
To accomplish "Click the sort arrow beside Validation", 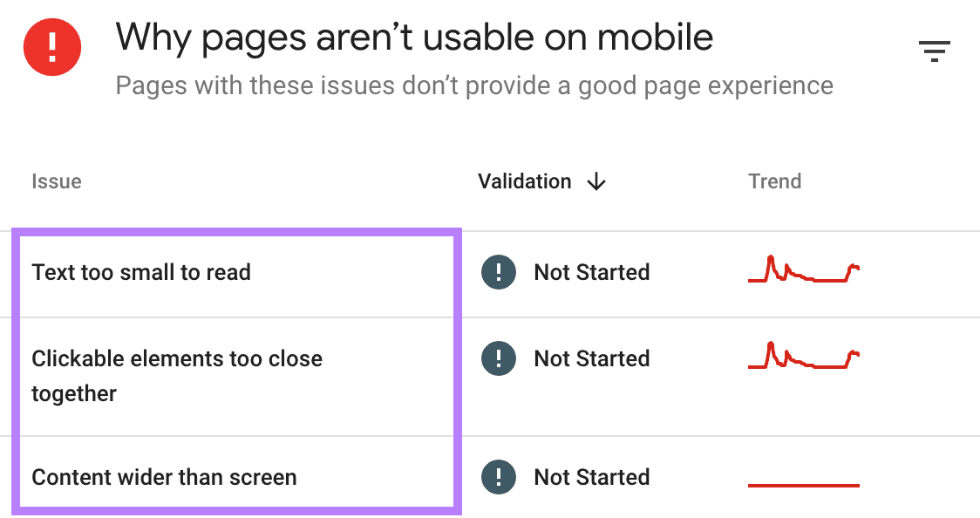I will coord(596,181).
